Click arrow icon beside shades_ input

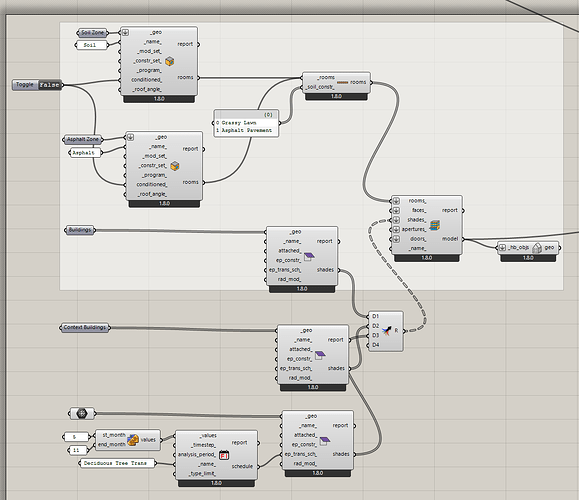click(x=396, y=220)
